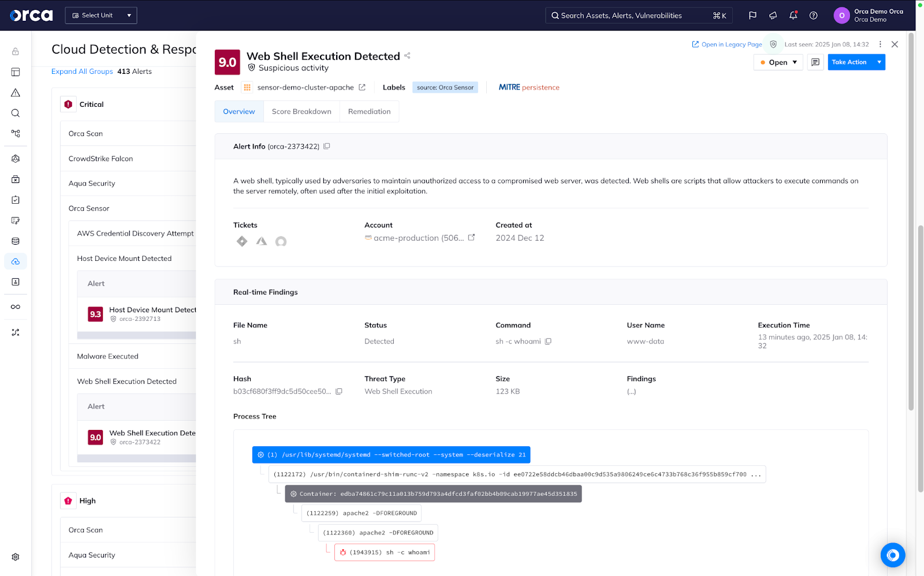Screen dimensions: 924x576
Task: Expand the Orca Scan row under Critical
Action: coord(128,133)
